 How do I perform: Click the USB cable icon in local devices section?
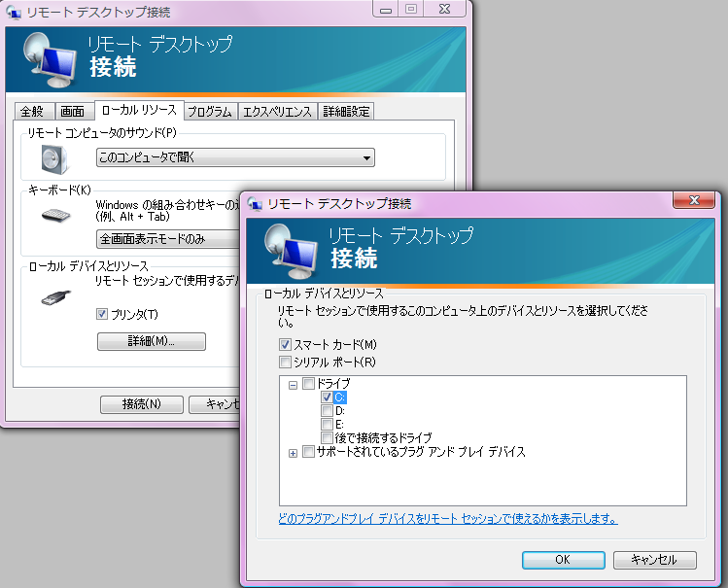pyautogui.click(x=55, y=297)
